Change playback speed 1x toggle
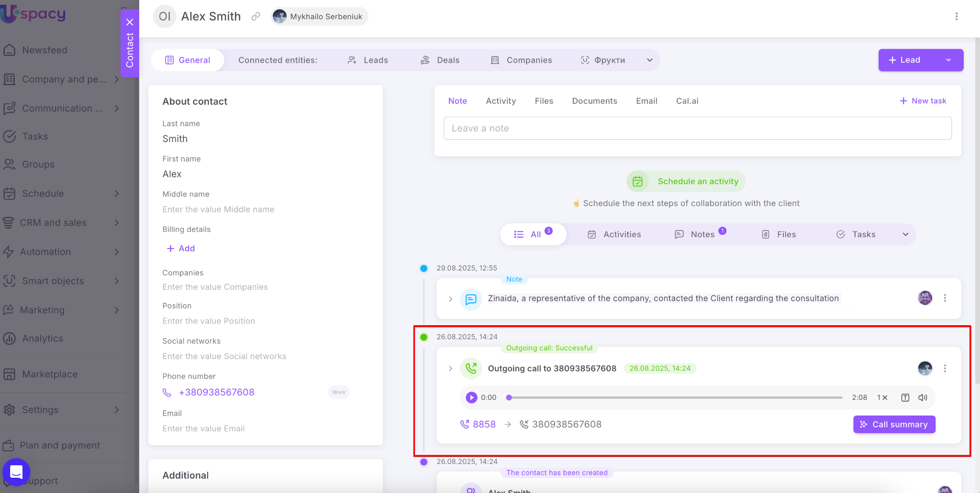The image size is (980, 493). pyautogui.click(x=882, y=397)
